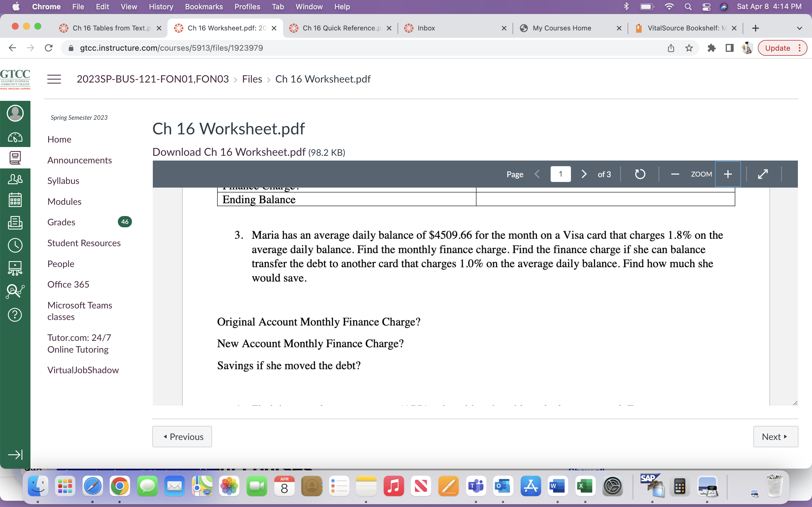Bookmark this page using the star icon
This screenshot has width=812, height=507.
point(689,48)
